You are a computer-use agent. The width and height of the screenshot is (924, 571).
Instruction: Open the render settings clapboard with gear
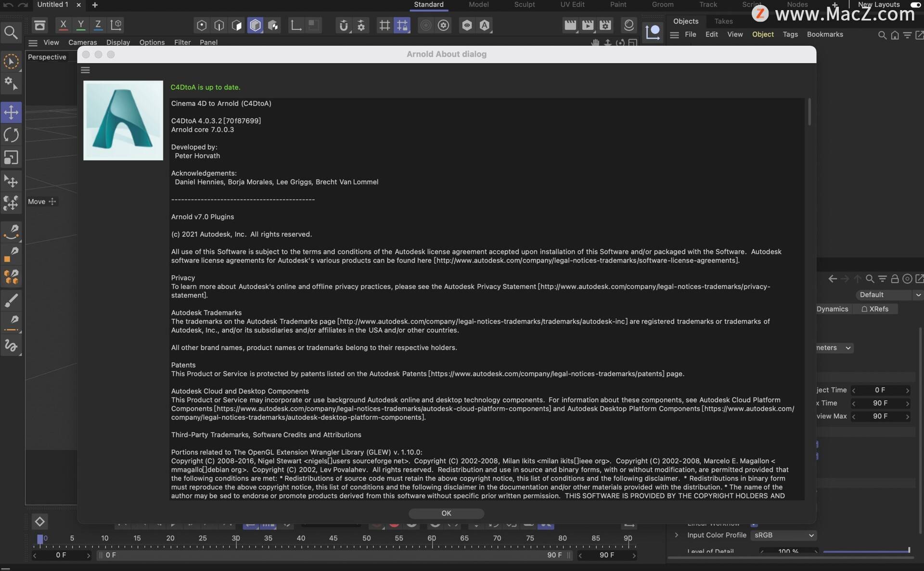pos(605,25)
